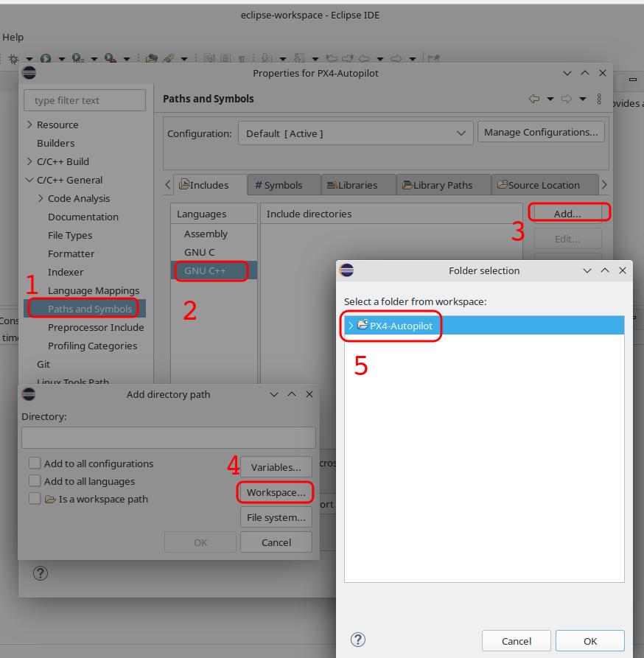Click the green Run icon in Eclipse toolbar
The height and width of the screenshot is (658, 644).
tap(45, 58)
